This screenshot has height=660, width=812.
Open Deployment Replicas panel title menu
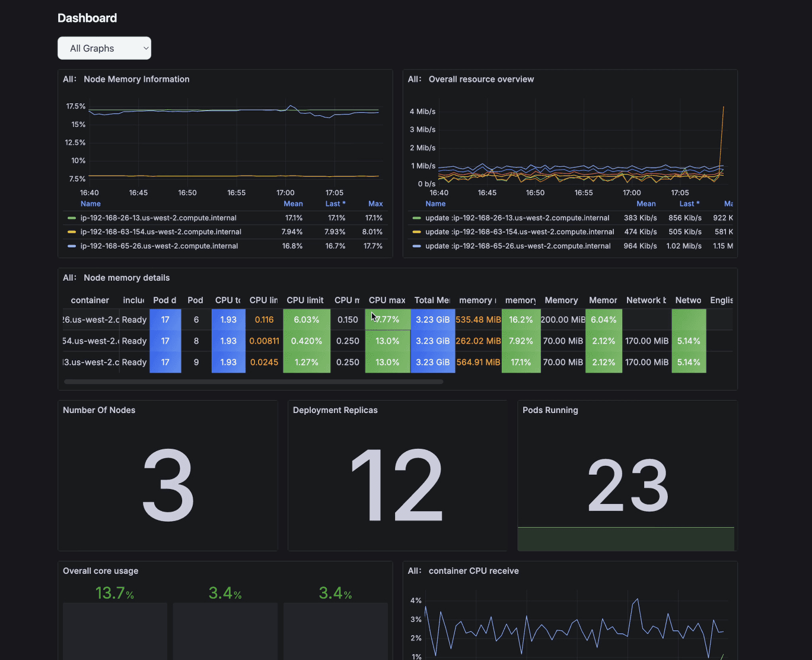pos(335,410)
